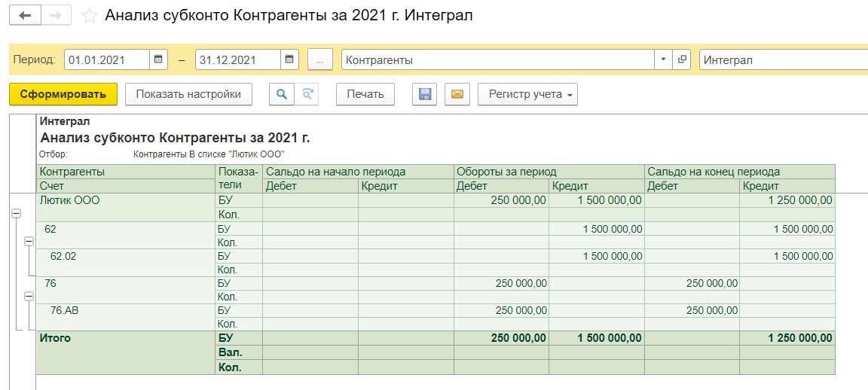Click the Сформировать button

(x=63, y=94)
